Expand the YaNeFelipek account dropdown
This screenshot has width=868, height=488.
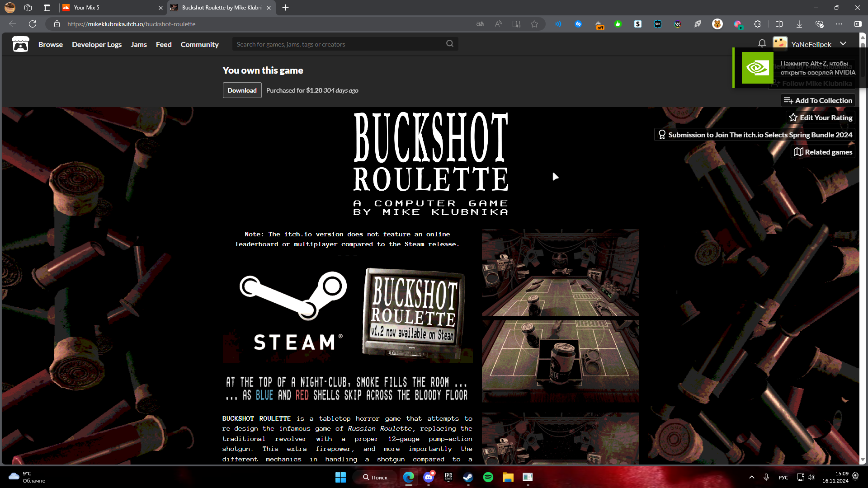[x=843, y=43]
